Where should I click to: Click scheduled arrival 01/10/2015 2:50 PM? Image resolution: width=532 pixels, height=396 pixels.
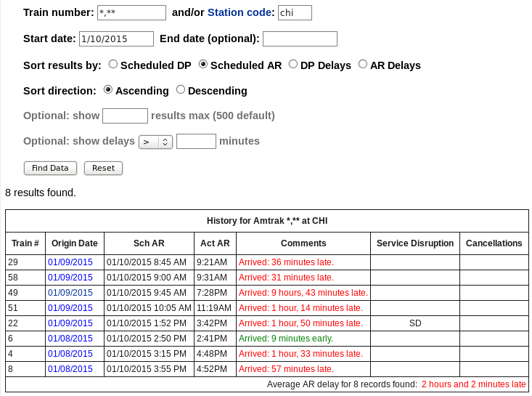[147, 339]
